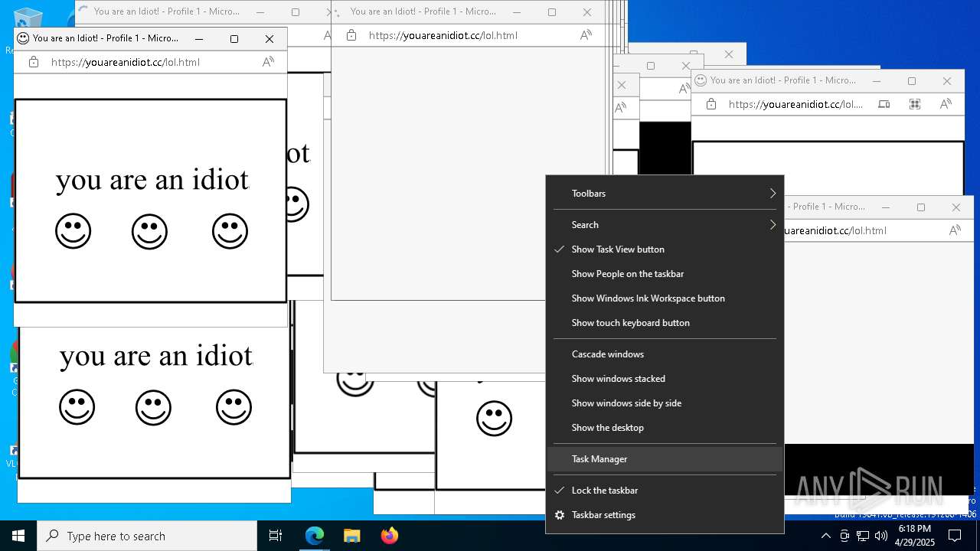Enable Show touch keyboard button
This screenshot has height=551, width=980.
tap(665, 323)
